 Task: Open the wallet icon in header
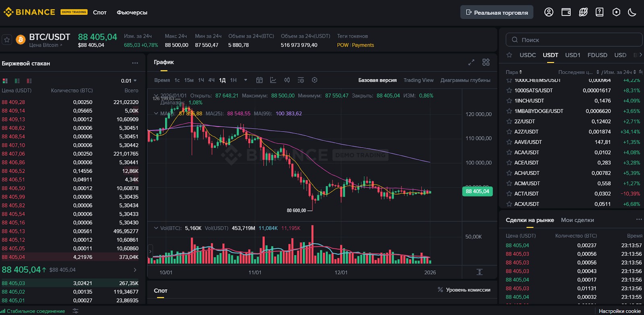(566, 12)
